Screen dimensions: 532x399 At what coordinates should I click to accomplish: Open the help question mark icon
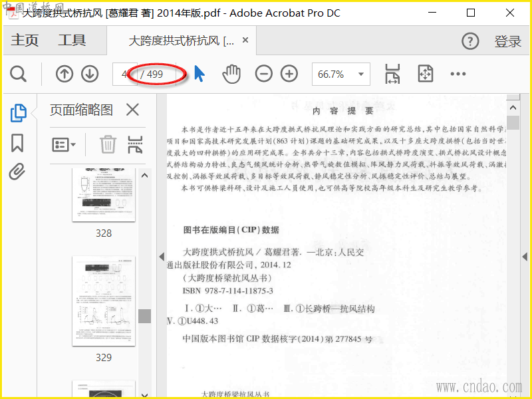point(470,41)
